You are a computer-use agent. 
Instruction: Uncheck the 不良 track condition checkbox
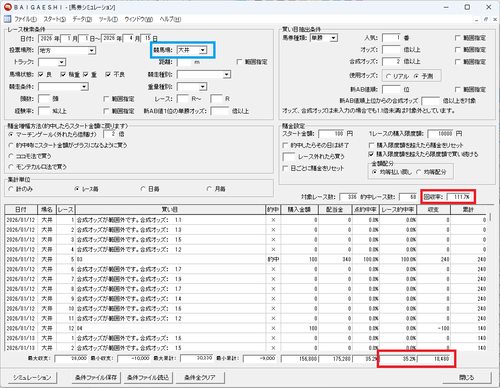click(x=108, y=74)
